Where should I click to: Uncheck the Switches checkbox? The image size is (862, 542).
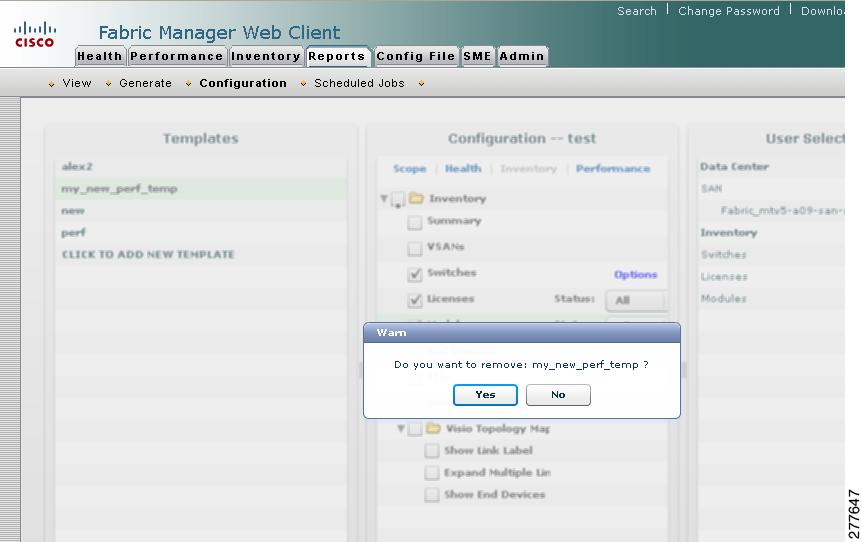click(415, 274)
